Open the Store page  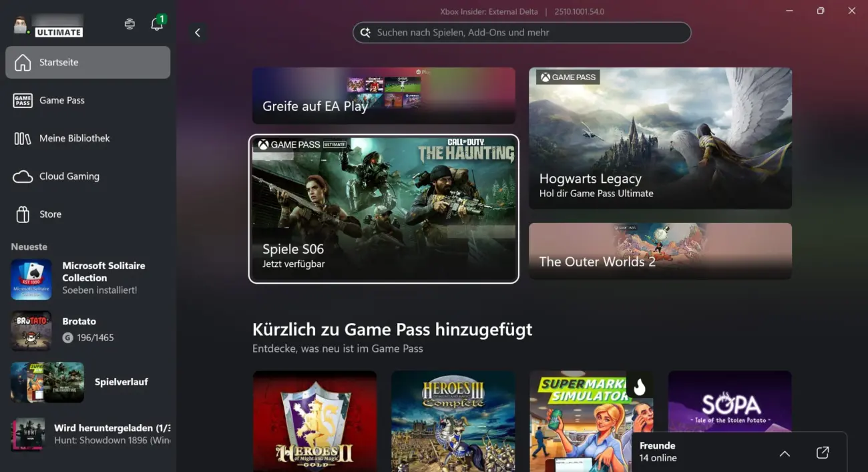[87, 214]
